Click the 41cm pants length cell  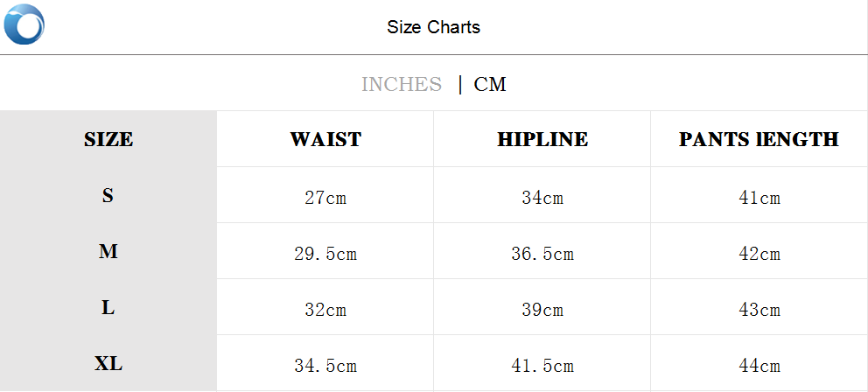pyautogui.click(x=759, y=198)
